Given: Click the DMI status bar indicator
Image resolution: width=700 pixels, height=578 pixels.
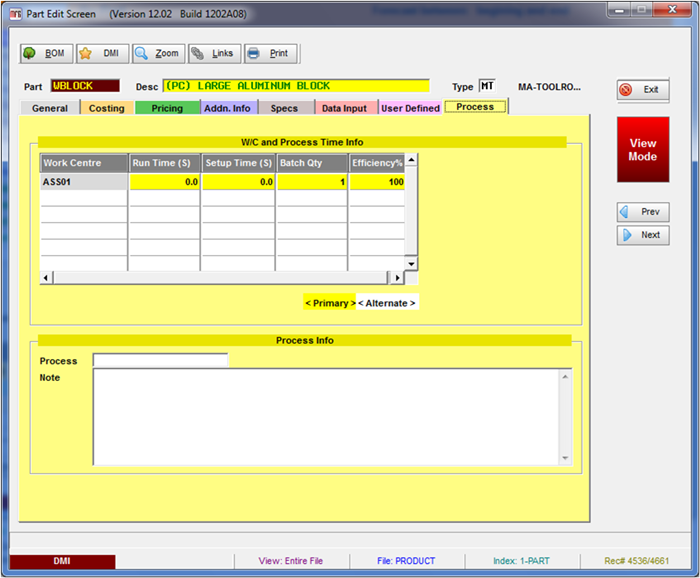Looking at the screenshot, I should point(62,561).
